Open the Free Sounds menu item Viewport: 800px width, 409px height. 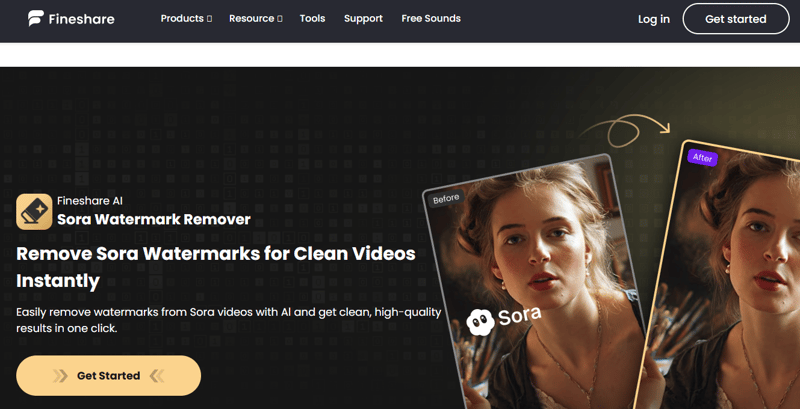point(431,18)
